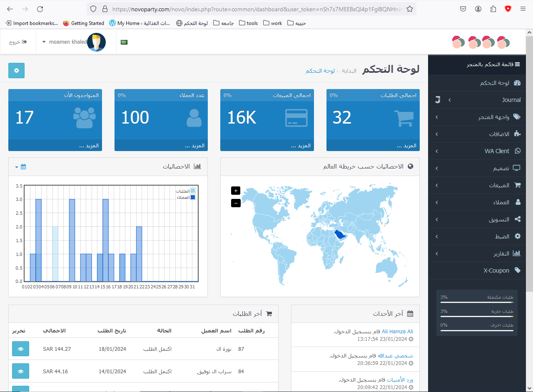The image size is (533, 392).
Task: Click the browser reload button
Action: (40, 9)
